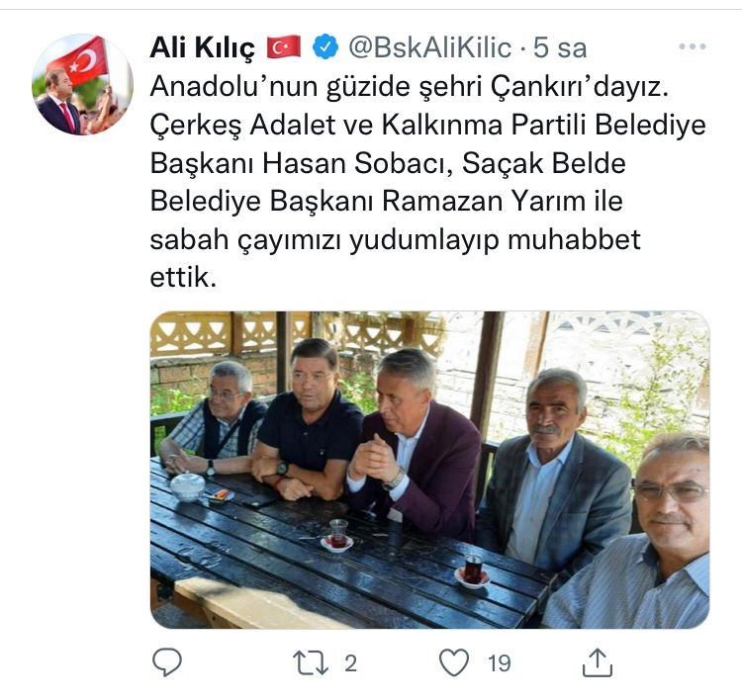Screen dimensions: 742x700
Task: Open the reply speech bubble icon
Action: click(167, 662)
